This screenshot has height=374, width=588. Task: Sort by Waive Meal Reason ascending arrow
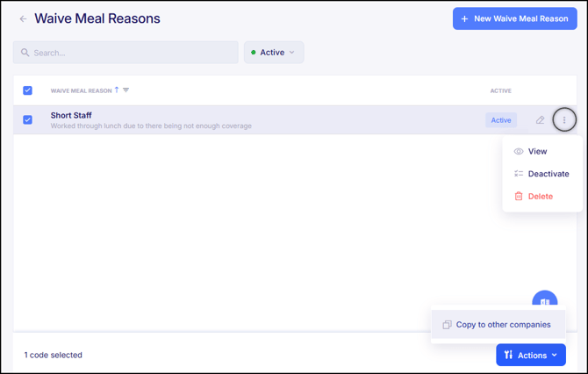pyautogui.click(x=117, y=90)
